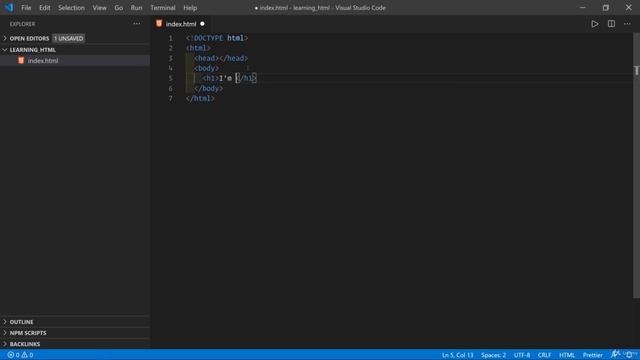This screenshot has width=640, height=360.
Task: Click the opening body tag line
Action: pos(207,68)
